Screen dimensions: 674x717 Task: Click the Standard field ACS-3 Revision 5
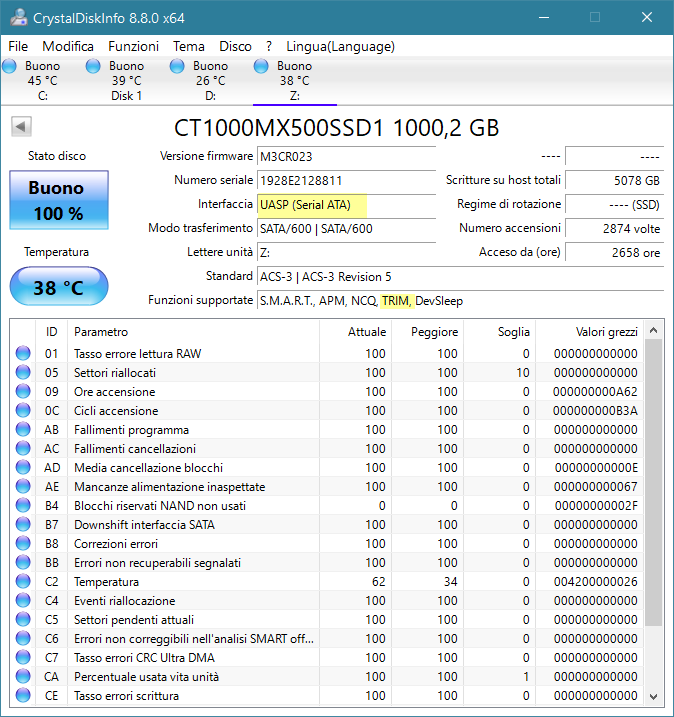click(x=460, y=277)
